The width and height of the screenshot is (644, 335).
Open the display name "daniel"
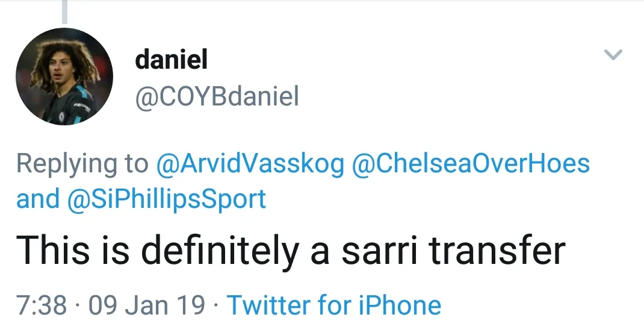tap(172, 59)
